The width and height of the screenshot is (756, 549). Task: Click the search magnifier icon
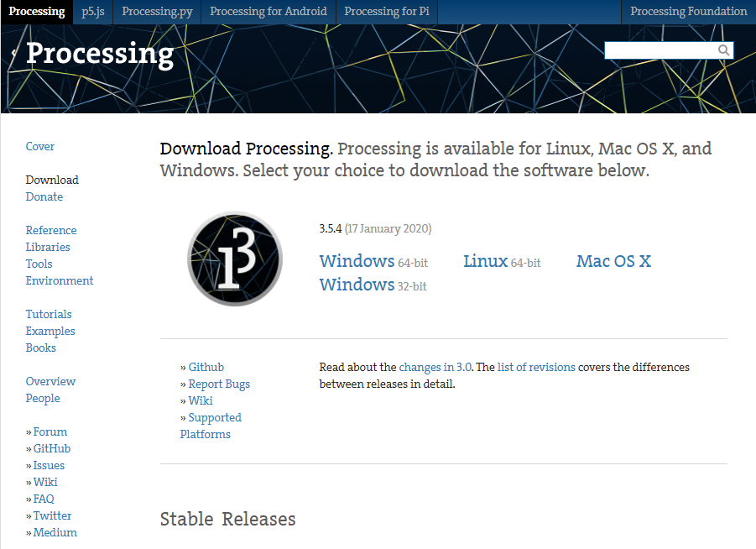pos(723,50)
